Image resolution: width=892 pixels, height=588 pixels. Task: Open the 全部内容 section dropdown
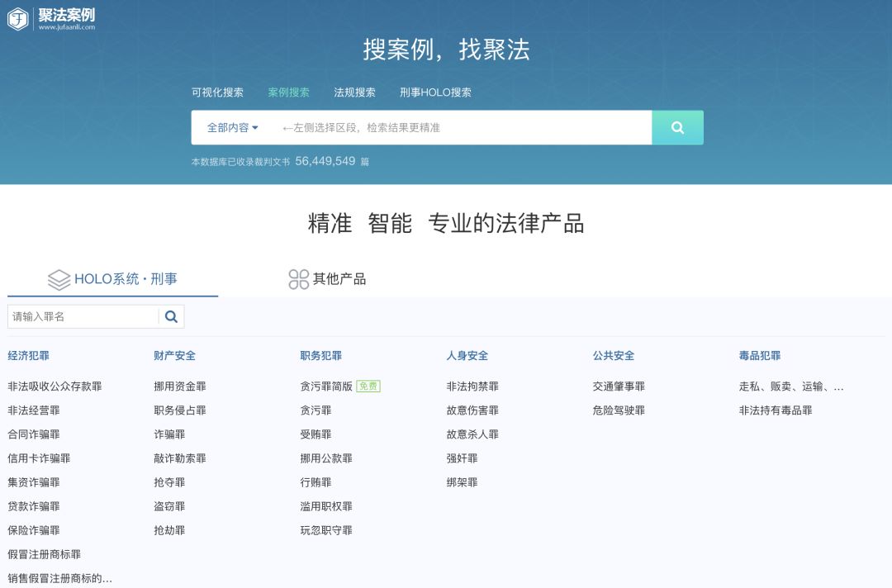[232, 127]
